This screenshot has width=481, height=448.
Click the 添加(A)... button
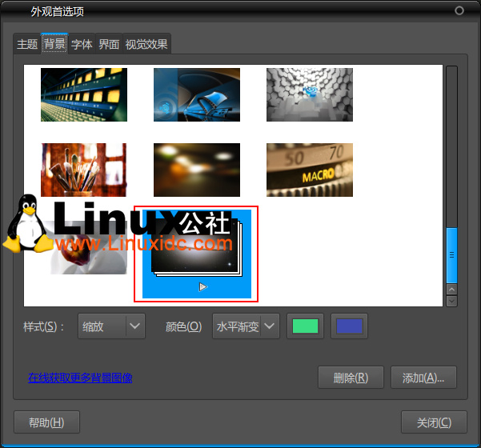pos(423,378)
